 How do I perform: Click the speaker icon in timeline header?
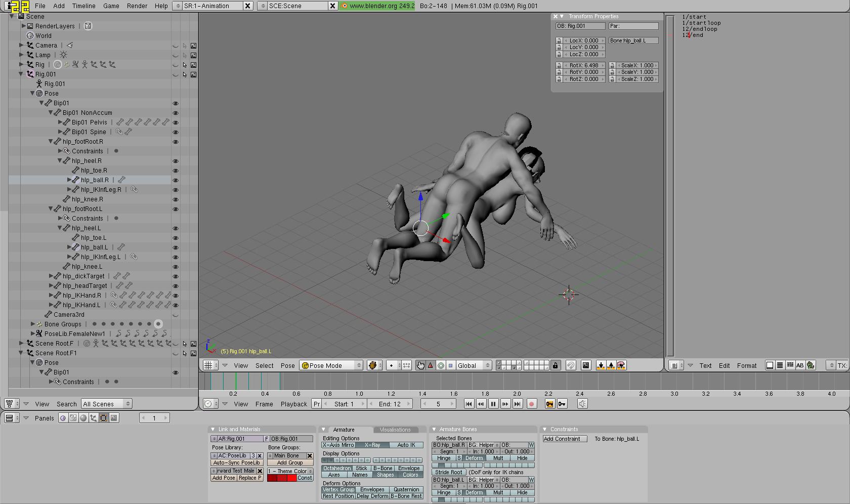[x=582, y=404]
